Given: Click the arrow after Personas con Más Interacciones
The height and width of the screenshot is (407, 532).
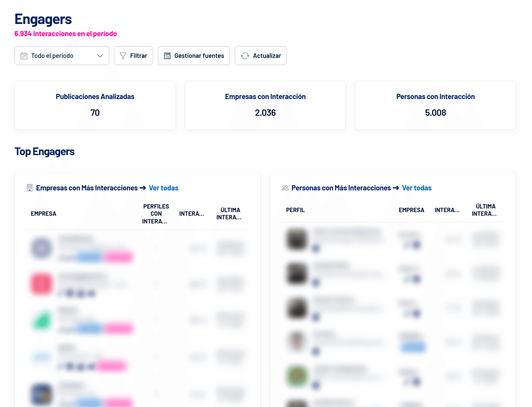Looking at the screenshot, I should click(396, 188).
